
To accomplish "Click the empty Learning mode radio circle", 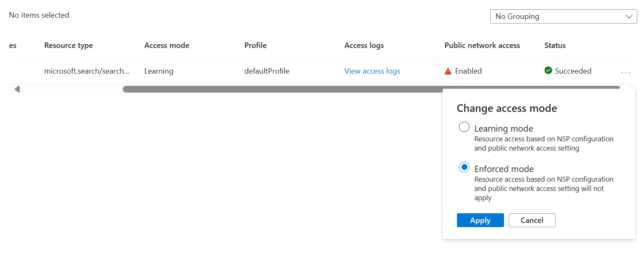I will [x=464, y=127].
